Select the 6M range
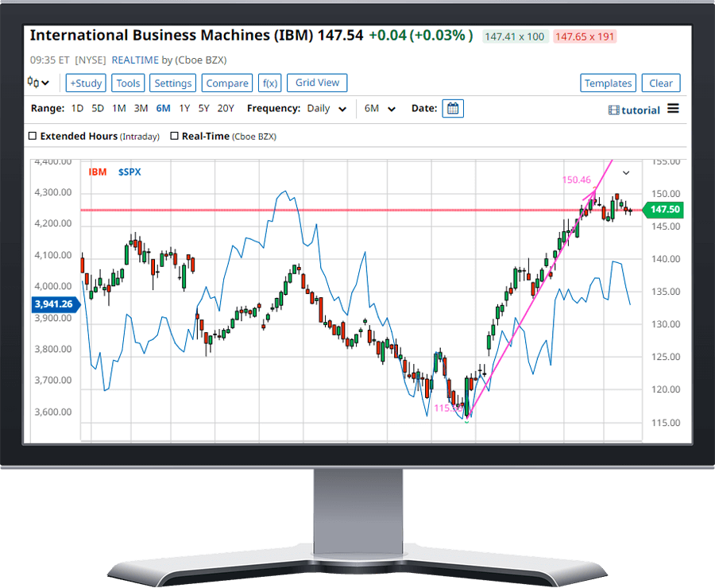 (x=163, y=109)
